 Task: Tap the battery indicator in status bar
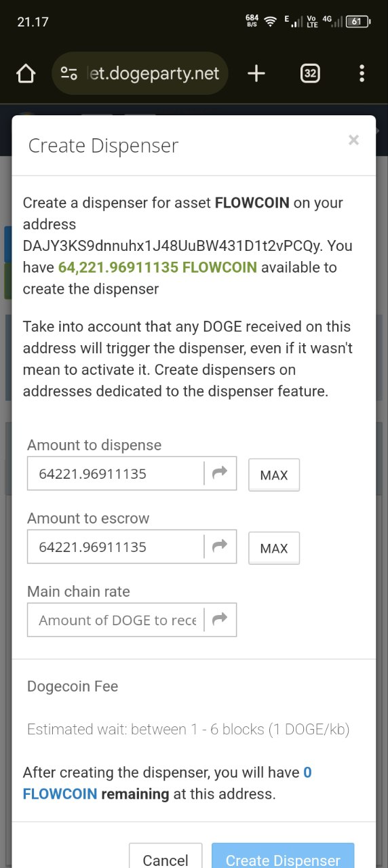(357, 22)
